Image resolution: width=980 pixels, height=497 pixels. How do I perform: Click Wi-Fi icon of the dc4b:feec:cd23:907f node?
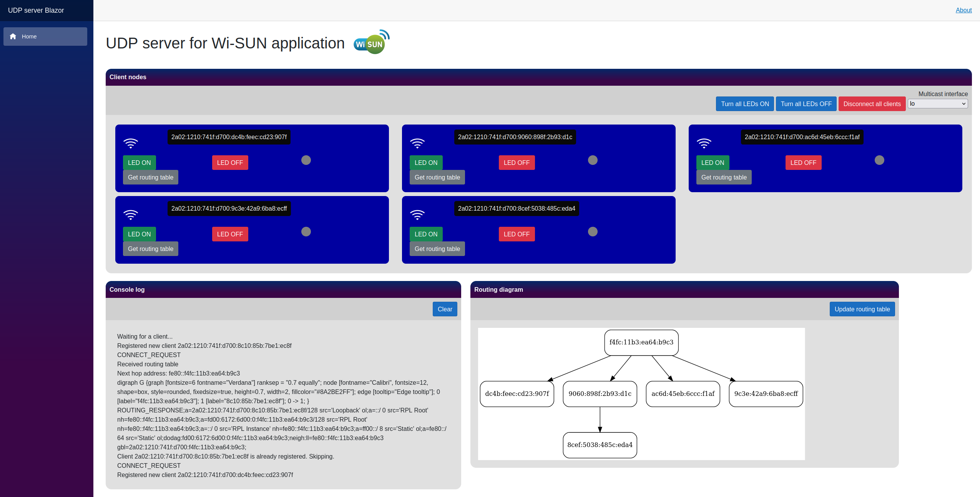[131, 143]
